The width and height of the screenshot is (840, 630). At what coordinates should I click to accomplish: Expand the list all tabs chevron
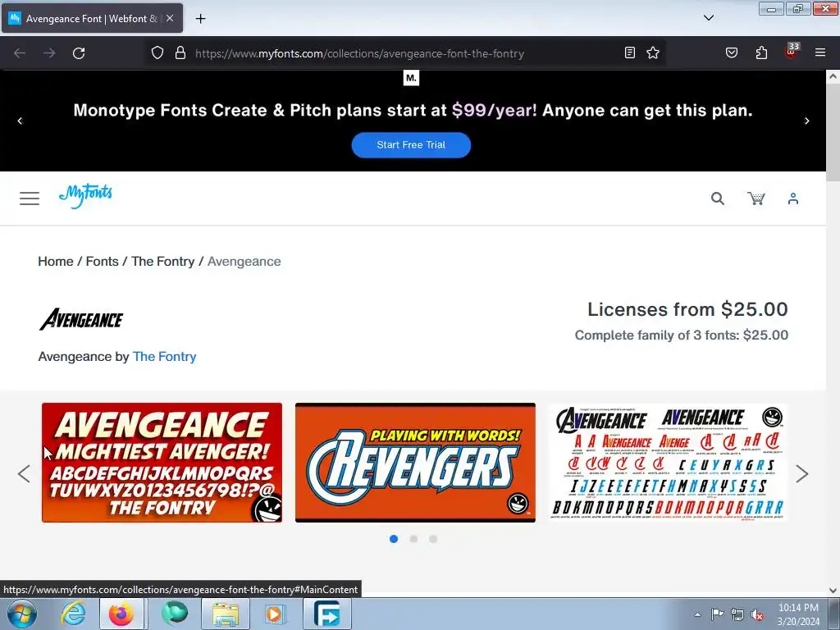[709, 18]
